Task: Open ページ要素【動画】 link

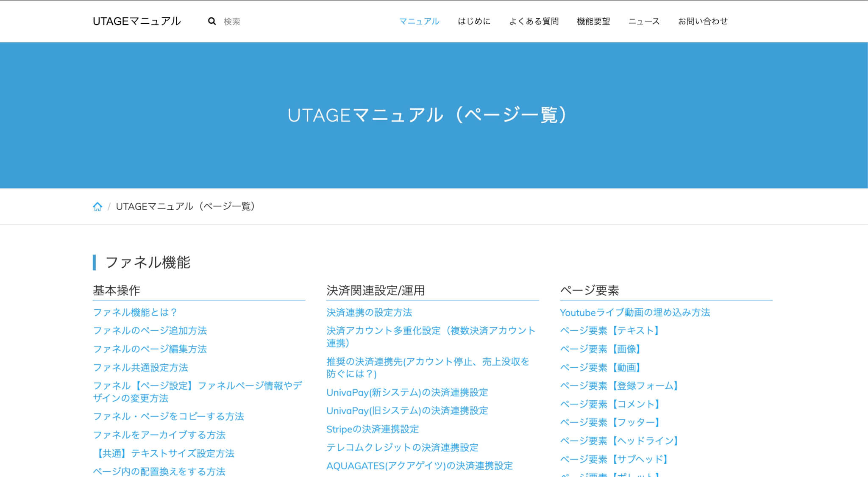Action: pos(601,367)
